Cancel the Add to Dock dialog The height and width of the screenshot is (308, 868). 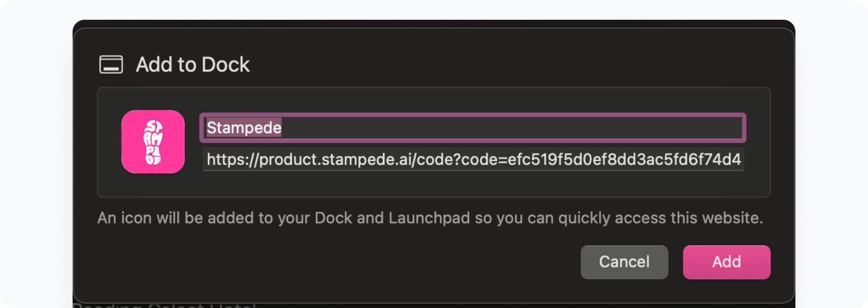click(624, 262)
